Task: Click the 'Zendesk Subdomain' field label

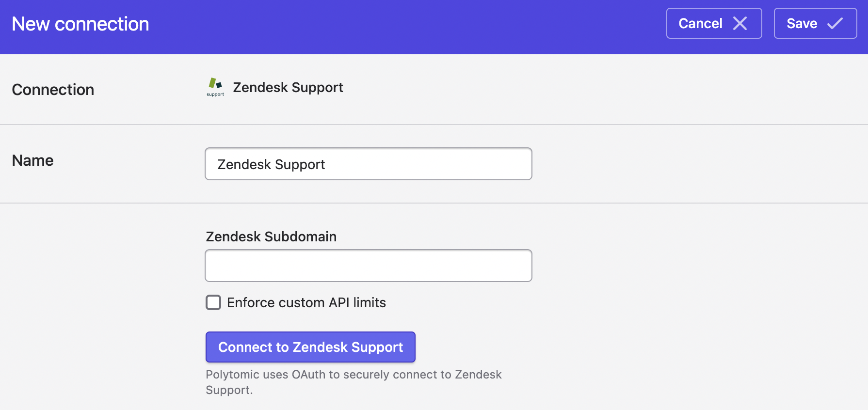Action: click(x=271, y=237)
